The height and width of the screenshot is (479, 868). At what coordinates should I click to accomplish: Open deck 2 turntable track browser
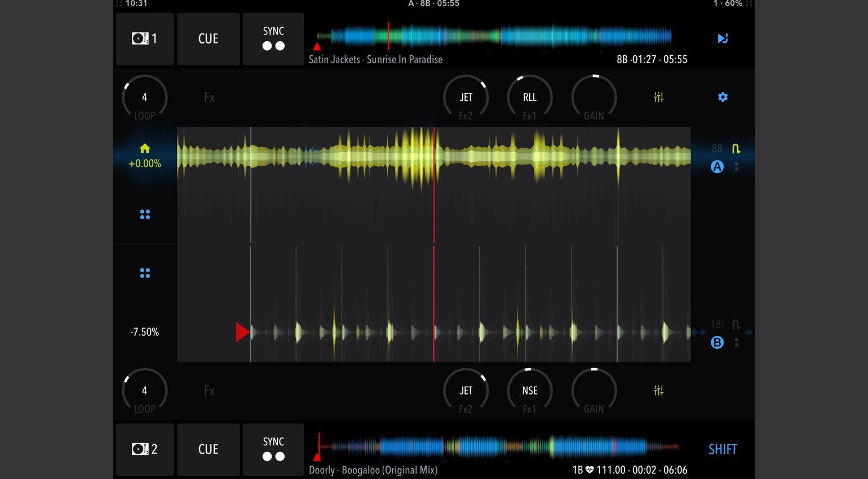pyautogui.click(x=144, y=449)
